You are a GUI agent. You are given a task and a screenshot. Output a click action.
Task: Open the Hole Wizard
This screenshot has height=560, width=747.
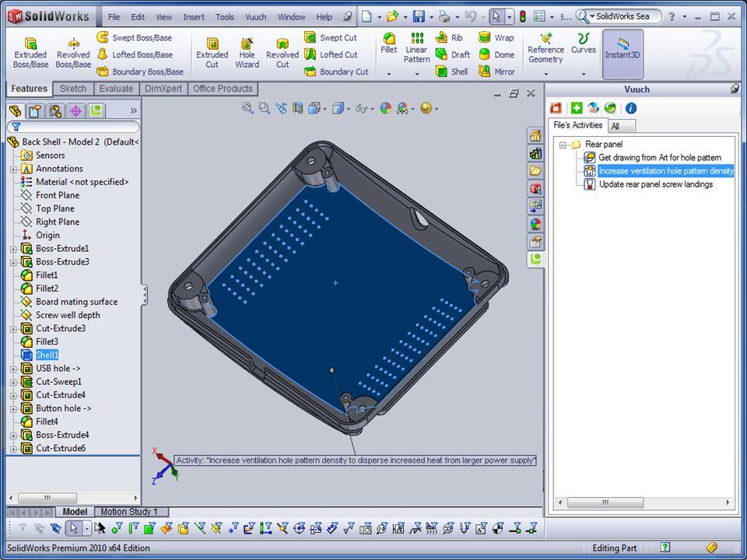pos(247,53)
